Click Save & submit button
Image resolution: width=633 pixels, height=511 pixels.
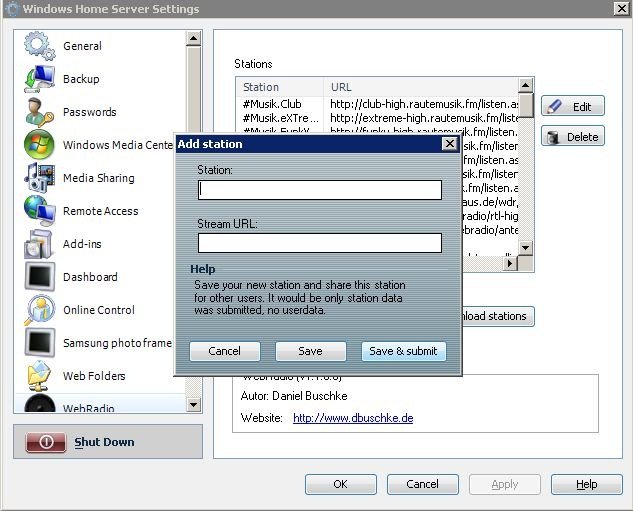click(x=403, y=351)
